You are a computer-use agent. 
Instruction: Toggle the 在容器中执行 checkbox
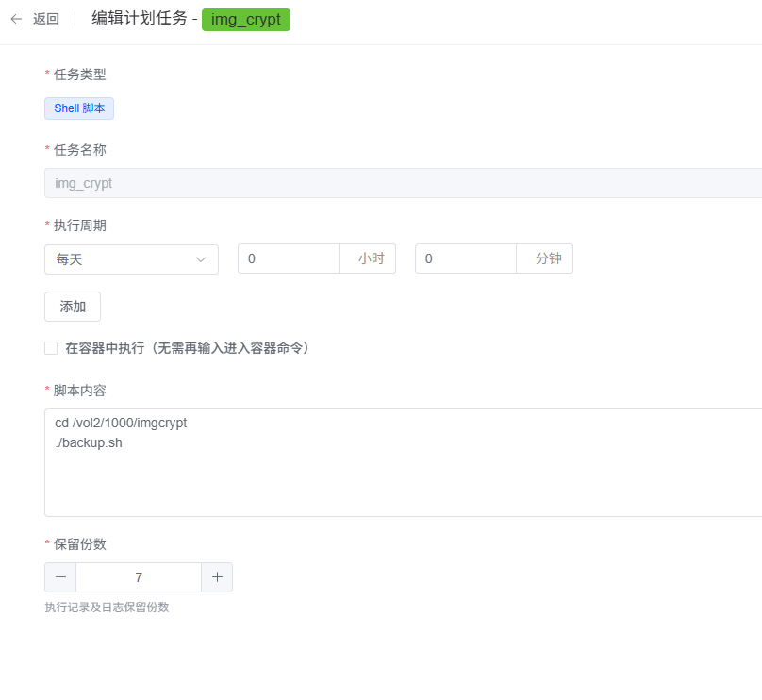pos(51,348)
